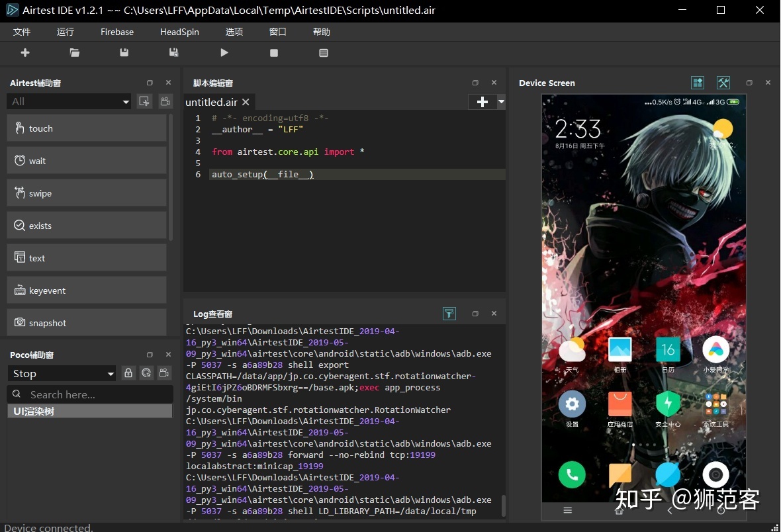Image resolution: width=781 pixels, height=532 pixels.
Task: Float the Poco辅助窗 panel
Action: click(150, 355)
